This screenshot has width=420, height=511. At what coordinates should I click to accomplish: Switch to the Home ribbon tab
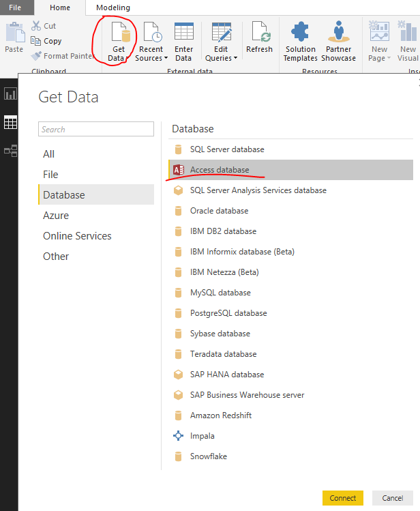pos(60,8)
